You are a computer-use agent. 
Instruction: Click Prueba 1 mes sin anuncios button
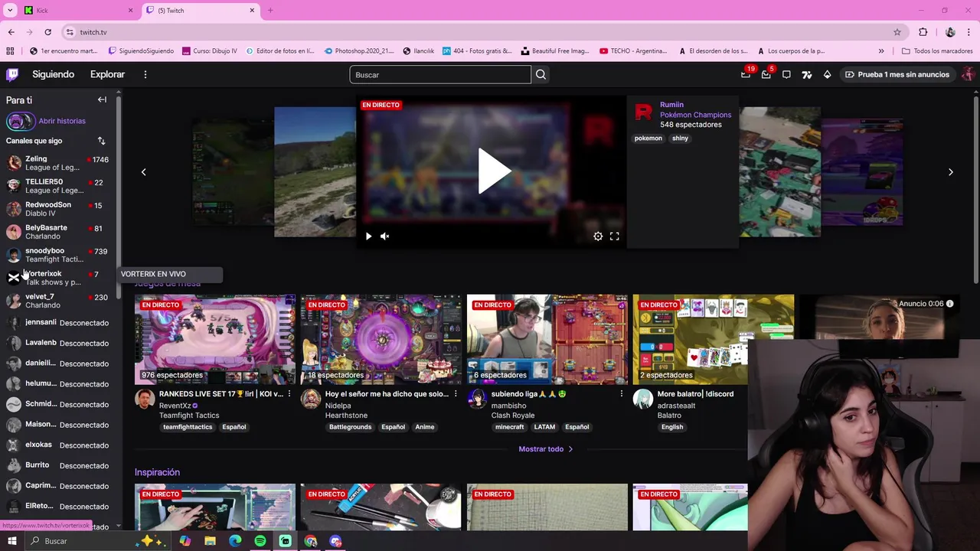[897, 74]
